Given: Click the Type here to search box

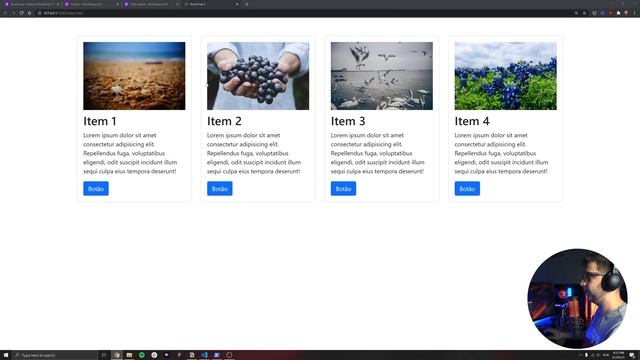Looking at the screenshot, I should tap(55, 355).
